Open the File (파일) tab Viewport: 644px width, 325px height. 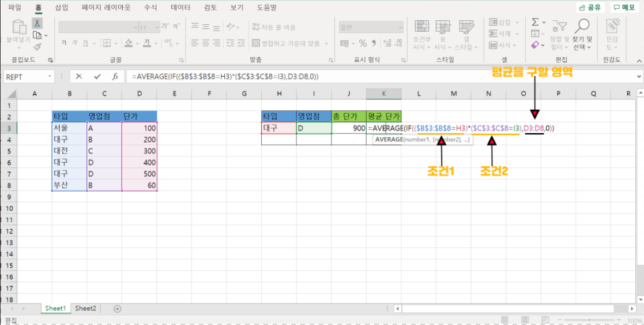(14, 7)
